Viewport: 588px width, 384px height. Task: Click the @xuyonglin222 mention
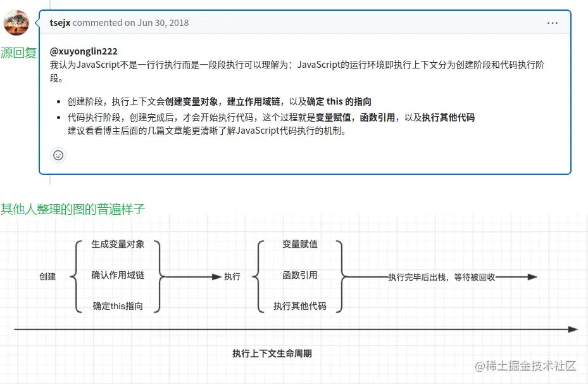(84, 51)
